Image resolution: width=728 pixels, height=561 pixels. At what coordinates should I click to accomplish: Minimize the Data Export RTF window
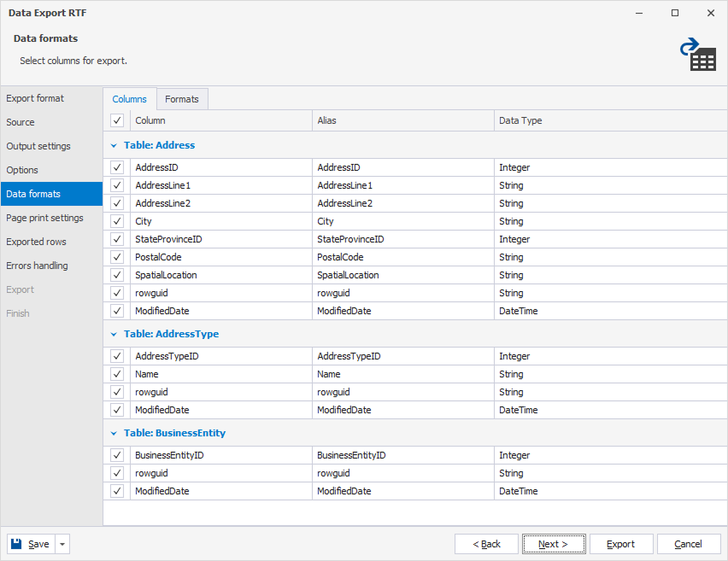point(639,13)
